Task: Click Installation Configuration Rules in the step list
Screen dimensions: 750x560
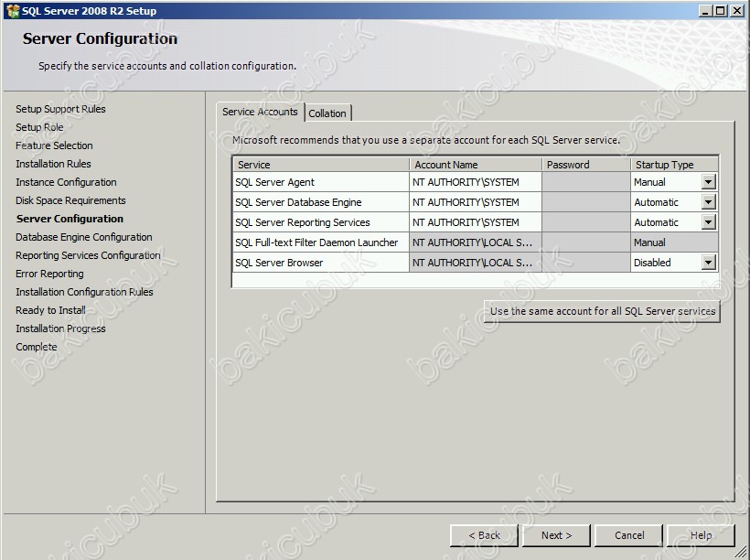Action: coord(84,292)
